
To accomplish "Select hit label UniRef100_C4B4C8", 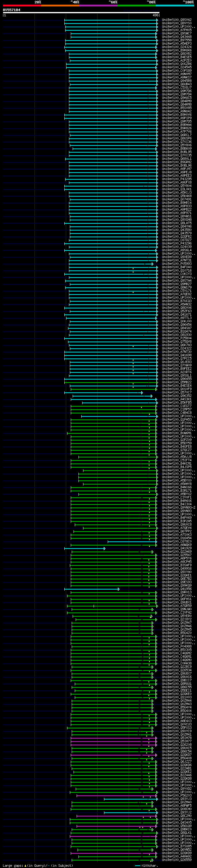I will [x=177, y=413].
